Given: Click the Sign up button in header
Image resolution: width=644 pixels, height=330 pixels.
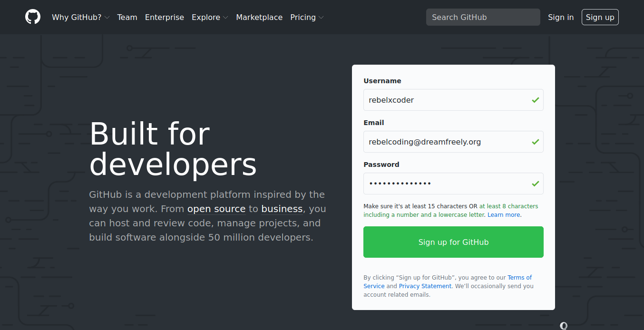Looking at the screenshot, I should pos(600,17).
